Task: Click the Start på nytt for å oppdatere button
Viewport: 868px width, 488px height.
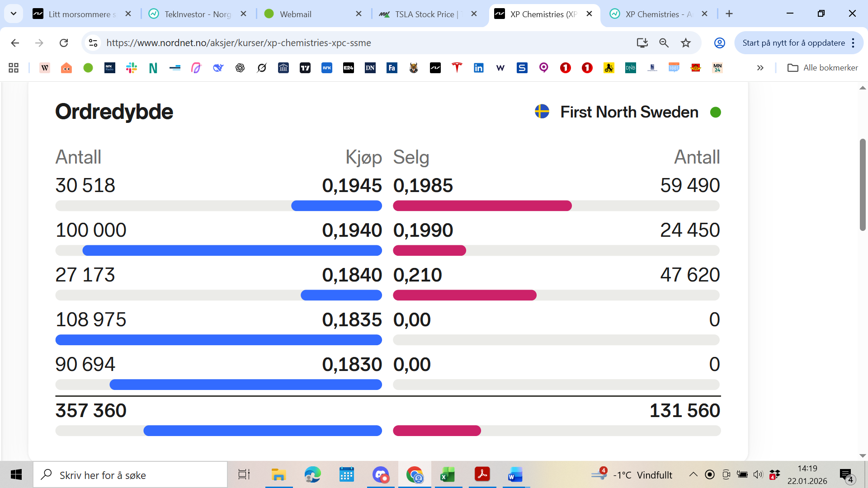Action: 793,43
